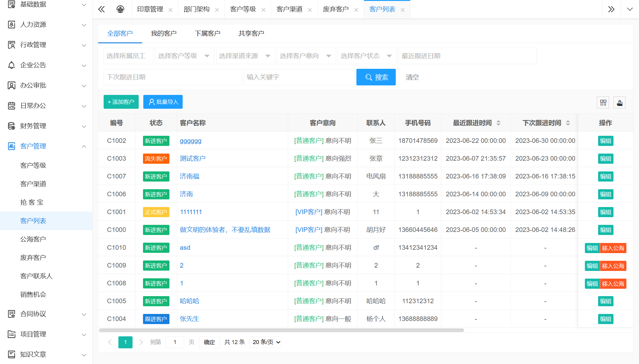
Task: Click the 知识文章 sidebar icon
Action: point(11,354)
